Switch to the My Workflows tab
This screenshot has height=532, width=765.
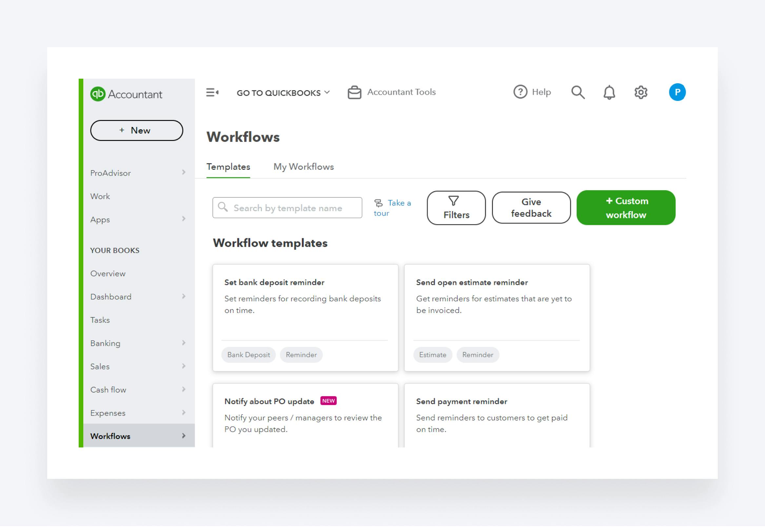[303, 167]
